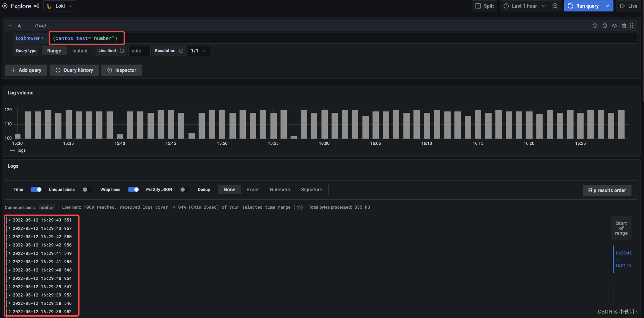The height and width of the screenshot is (318, 644).
Task: Show the Resolution info icon
Action: (x=181, y=51)
